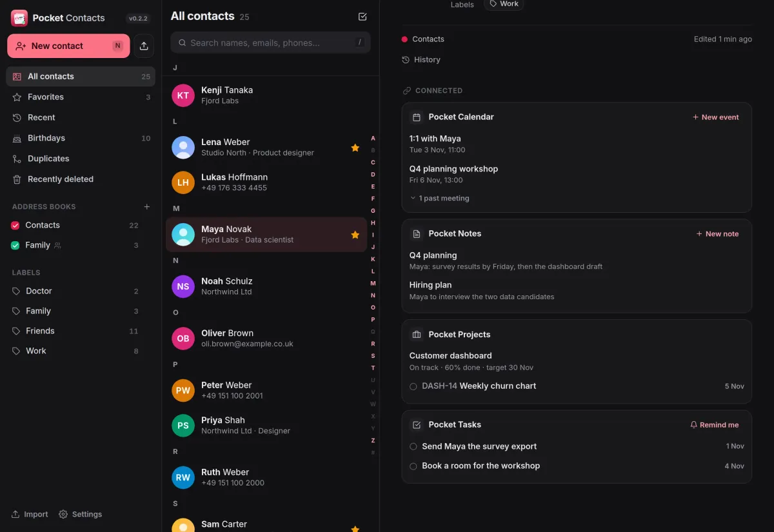The image size is (774, 532).
Task: Click the Import link
Action: point(30,515)
